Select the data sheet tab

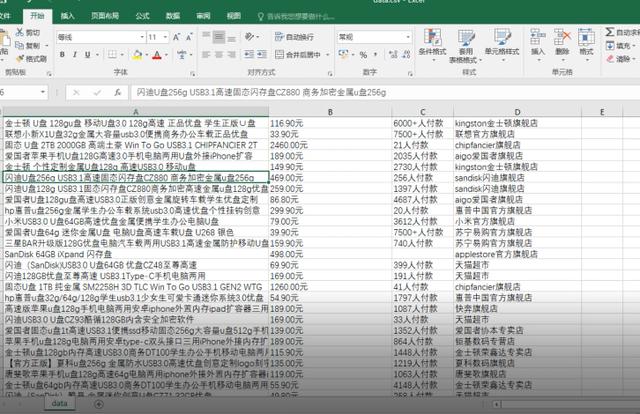[x=60, y=403]
